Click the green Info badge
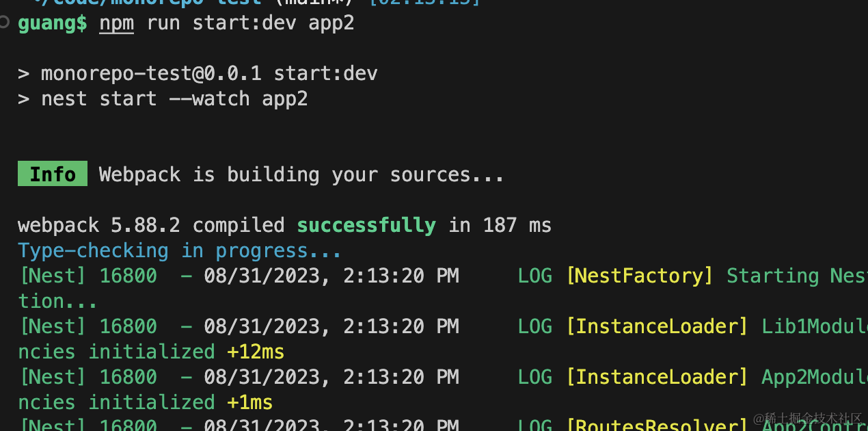Viewport: 868px width, 431px height. click(x=53, y=174)
